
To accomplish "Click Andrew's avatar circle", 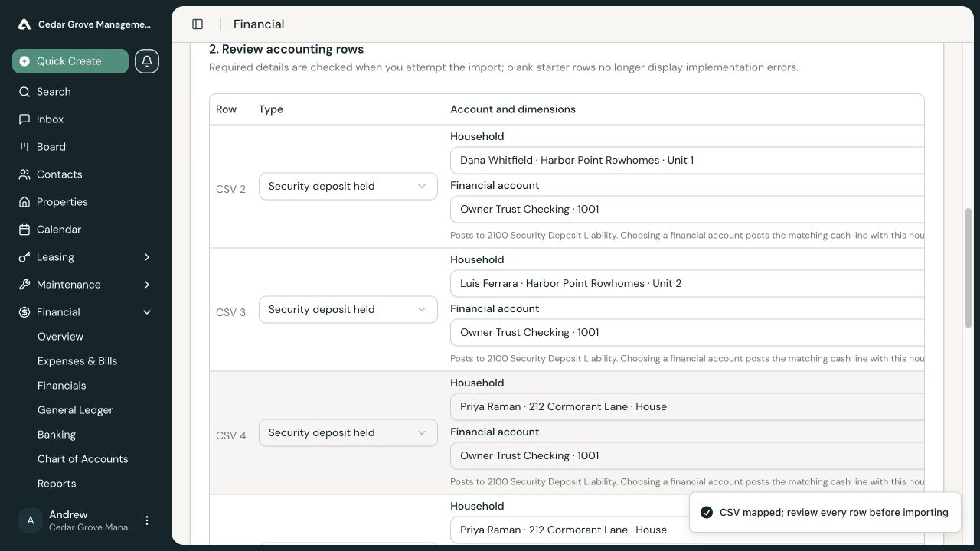I will click(x=31, y=520).
